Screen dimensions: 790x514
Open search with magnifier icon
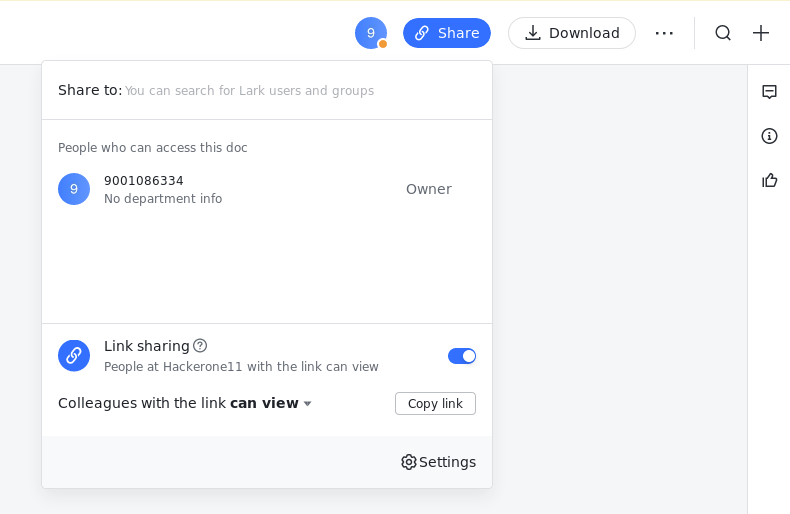723,33
